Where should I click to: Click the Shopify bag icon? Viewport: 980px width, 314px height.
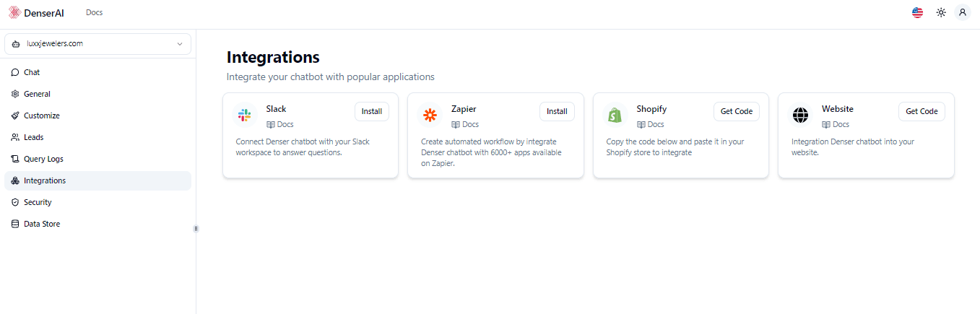point(615,115)
